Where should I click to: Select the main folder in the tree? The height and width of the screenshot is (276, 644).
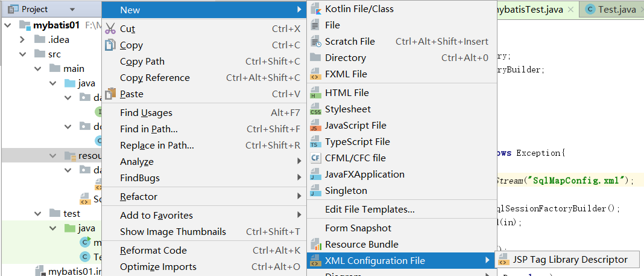coord(74,69)
